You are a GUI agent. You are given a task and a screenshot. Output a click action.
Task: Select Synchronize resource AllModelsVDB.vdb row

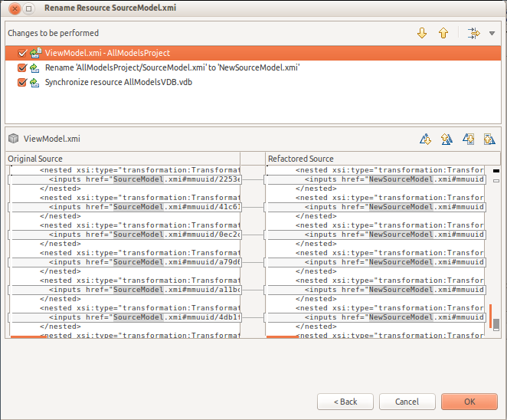point(119,82)
